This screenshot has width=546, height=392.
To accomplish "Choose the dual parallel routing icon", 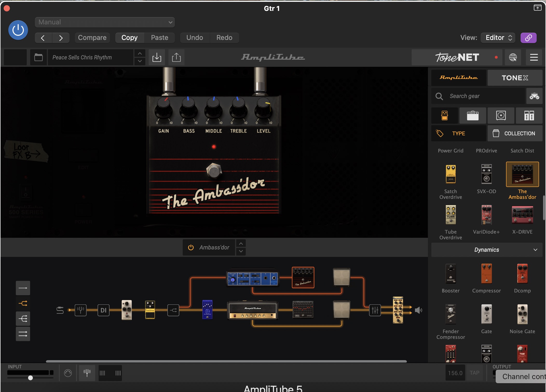I will click(x=23, y=334).
